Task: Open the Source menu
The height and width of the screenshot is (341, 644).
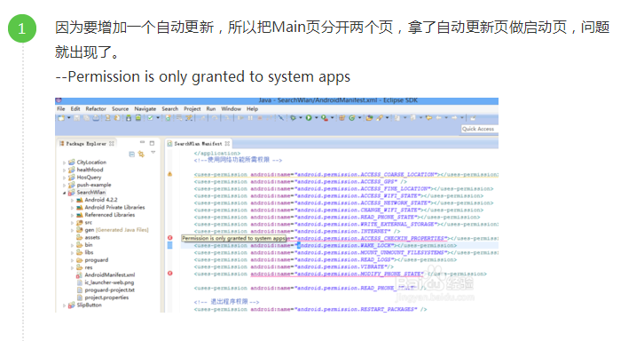Action: point(120,108)
